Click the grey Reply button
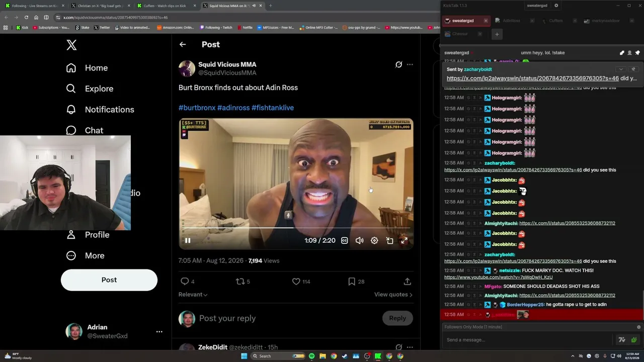 tap(397, 318)
